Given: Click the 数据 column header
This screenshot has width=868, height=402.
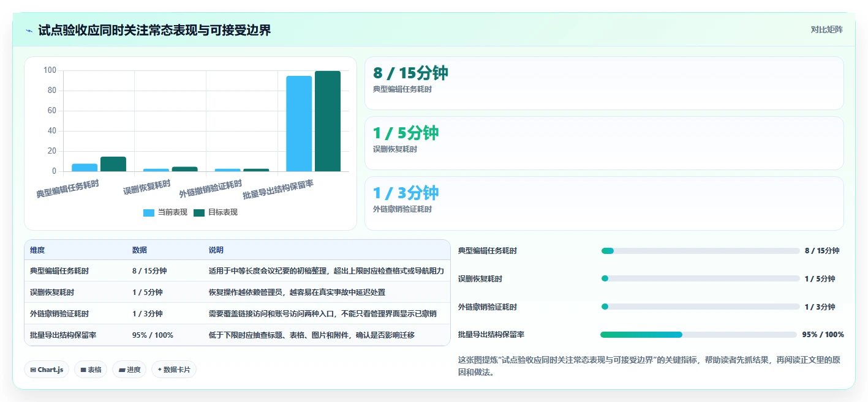Looking at the screenshot, I should [140, 250].
